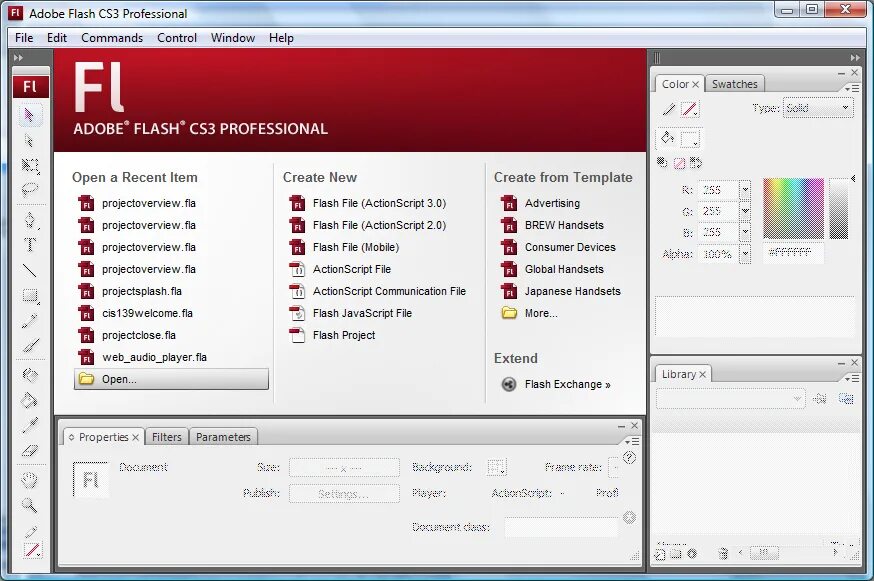The width and height of the screenshot is (874, 581).
Task: Open the R value slider dropdown
Action: 745,190
